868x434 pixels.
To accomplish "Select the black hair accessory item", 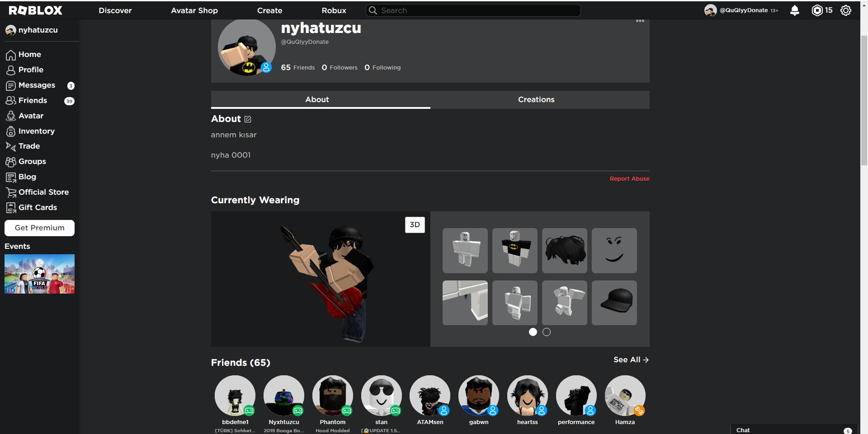I will coord(564,250).
